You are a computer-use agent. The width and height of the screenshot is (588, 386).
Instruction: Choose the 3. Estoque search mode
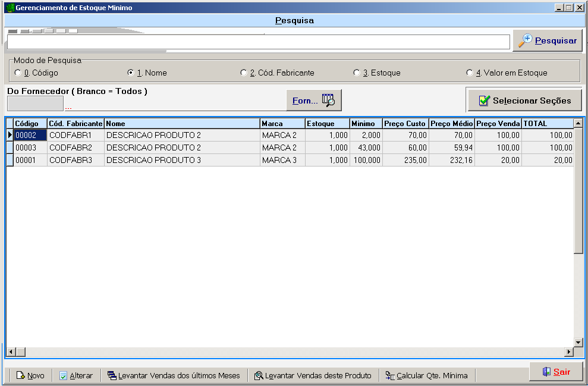click(357, 73)
